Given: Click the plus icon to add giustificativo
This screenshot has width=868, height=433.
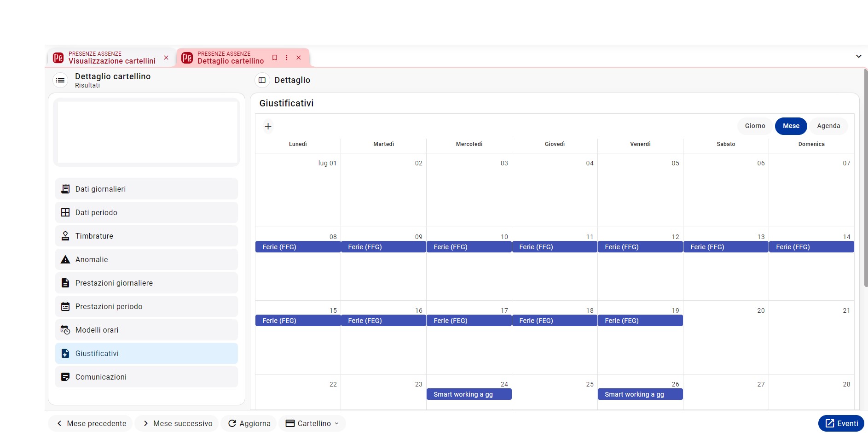Looking at the screenshot, I should [x=268, y=126].
